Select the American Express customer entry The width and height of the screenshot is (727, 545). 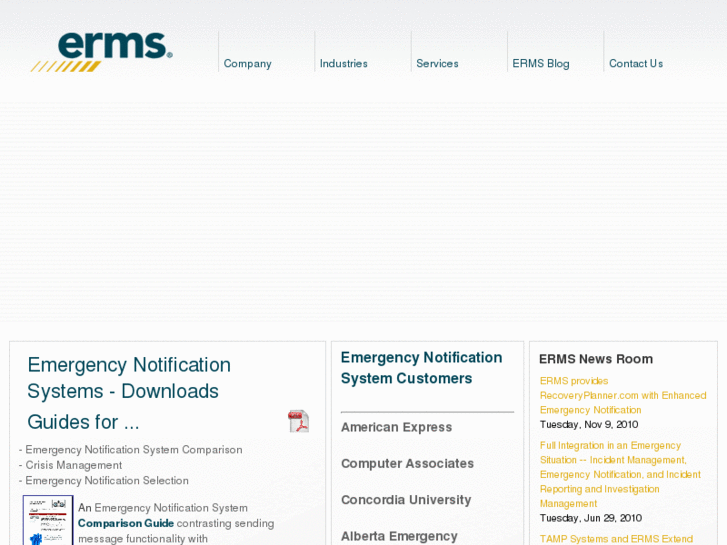[x=396, y=427]
